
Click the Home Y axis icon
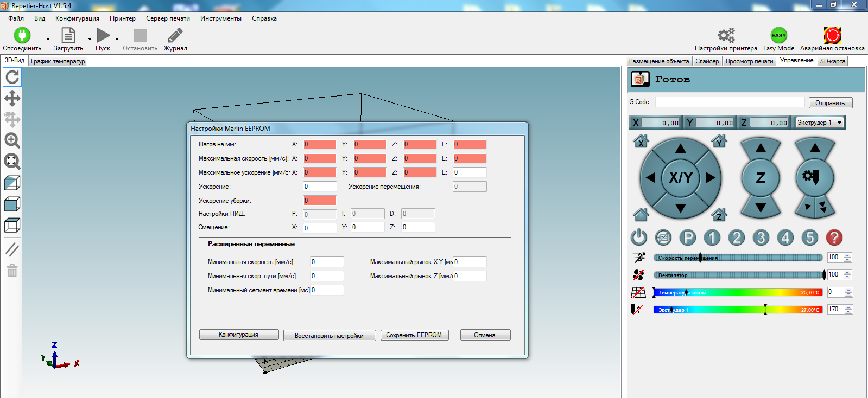pos(719,142)
